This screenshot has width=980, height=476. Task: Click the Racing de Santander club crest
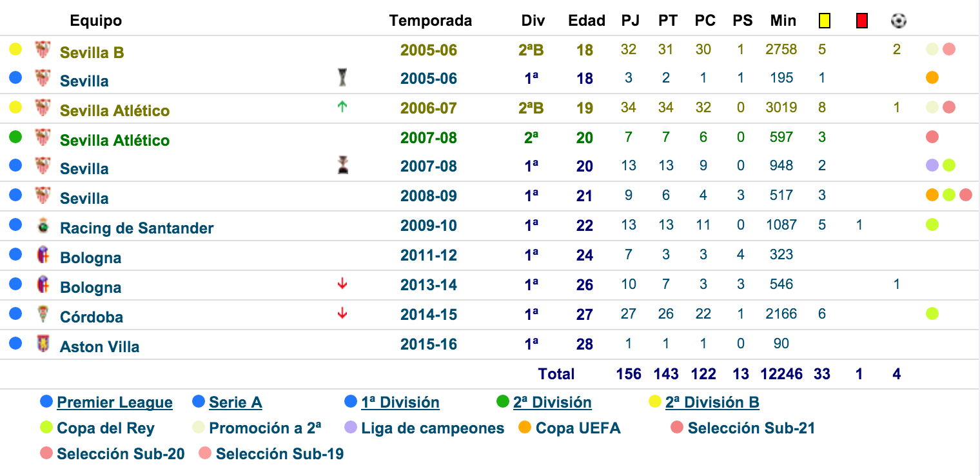click(x=43, y=226)
